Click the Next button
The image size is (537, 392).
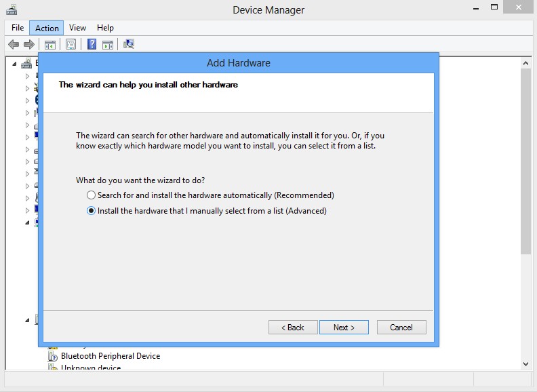pos(344,328)
